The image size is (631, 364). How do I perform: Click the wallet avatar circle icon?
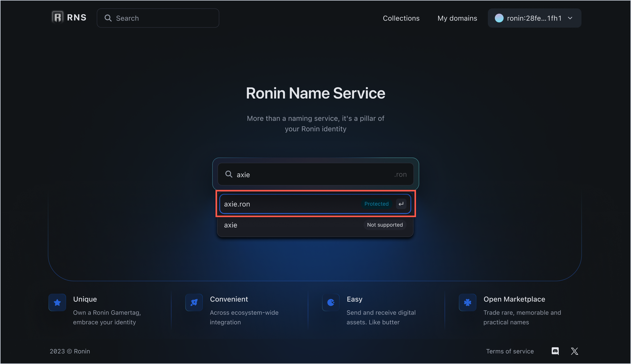(499, 18)
